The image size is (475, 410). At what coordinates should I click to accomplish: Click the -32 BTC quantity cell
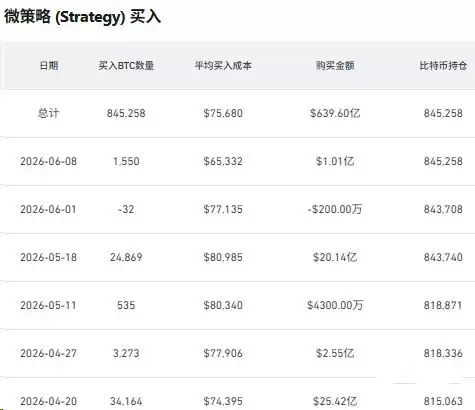(126, 209)
